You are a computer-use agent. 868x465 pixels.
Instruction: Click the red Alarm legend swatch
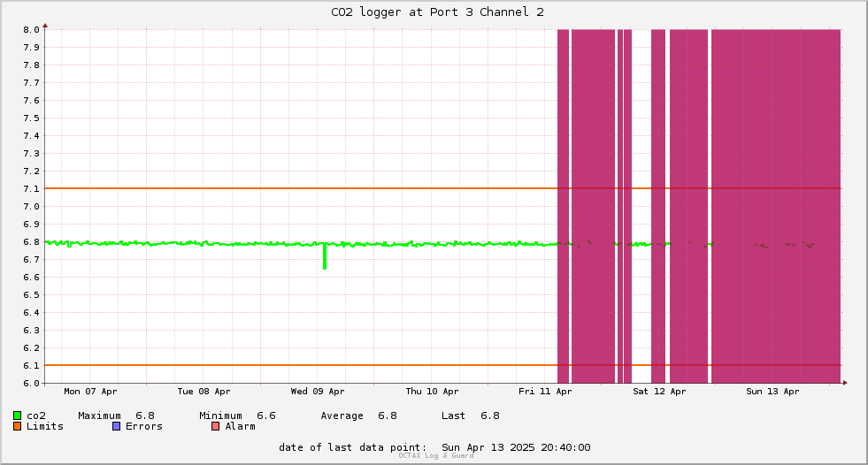(x=216, y=426)
